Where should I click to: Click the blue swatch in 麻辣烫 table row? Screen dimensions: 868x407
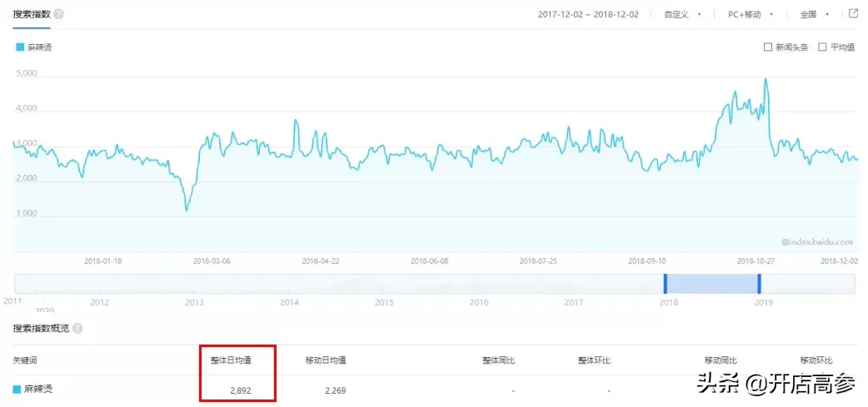coord(17,390)
